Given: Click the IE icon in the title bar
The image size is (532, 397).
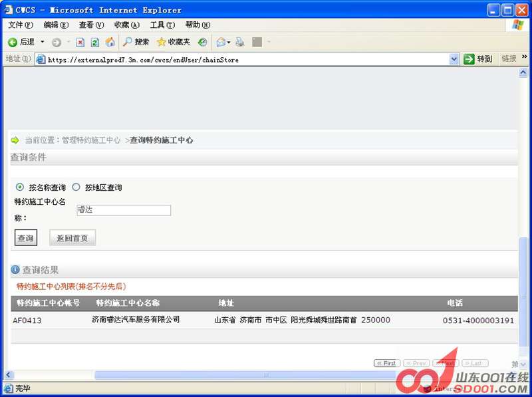Looking at the screenshot, I should click(9, 9).
